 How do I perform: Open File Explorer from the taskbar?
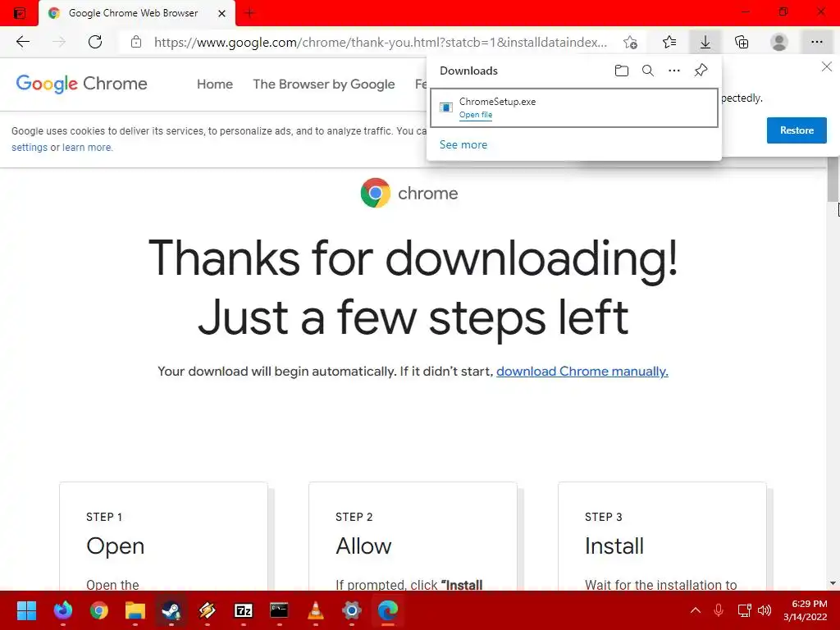pos(135,610)
